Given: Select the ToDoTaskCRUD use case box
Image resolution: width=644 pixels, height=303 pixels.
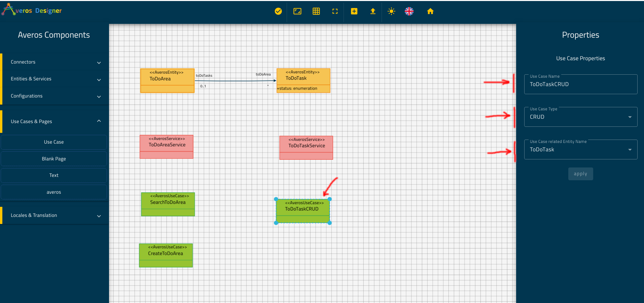Looking at the screenshot, I should point(303,211).
